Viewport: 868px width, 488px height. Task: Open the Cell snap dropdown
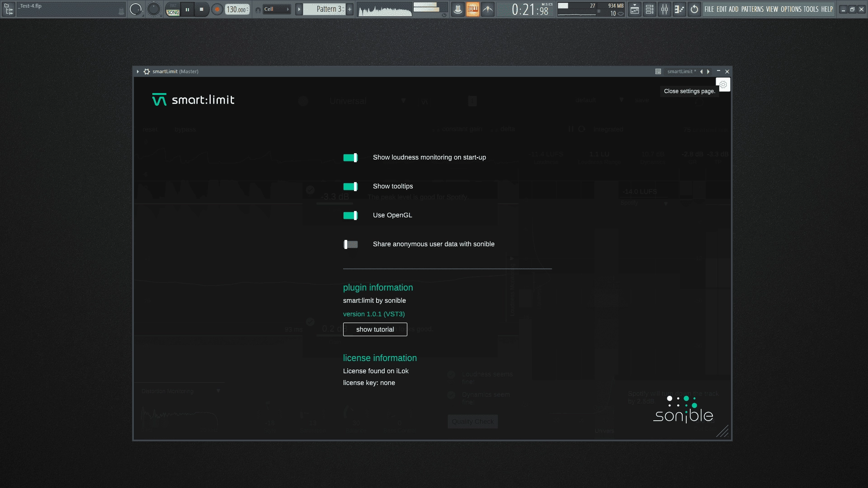276,9
